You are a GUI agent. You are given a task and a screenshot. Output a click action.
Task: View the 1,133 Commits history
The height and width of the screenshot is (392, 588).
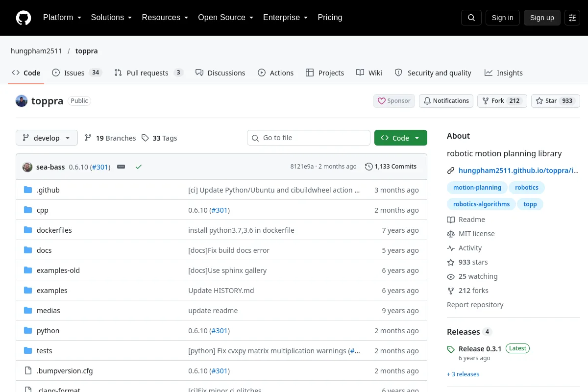391,167
